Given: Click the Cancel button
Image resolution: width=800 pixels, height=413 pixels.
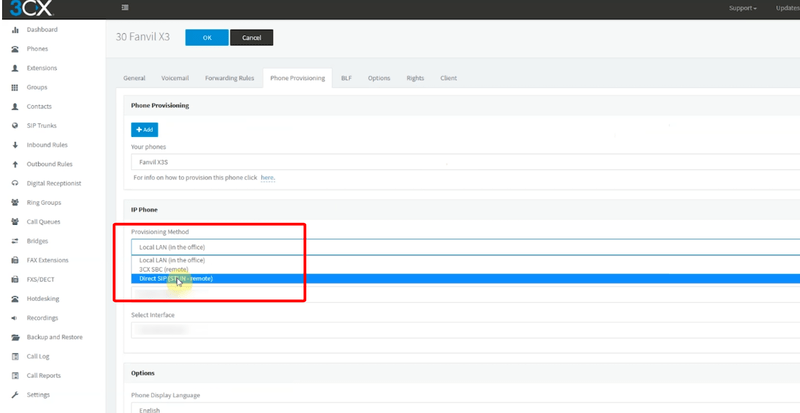Looking at the screenshot, I should tap(251, 37).
